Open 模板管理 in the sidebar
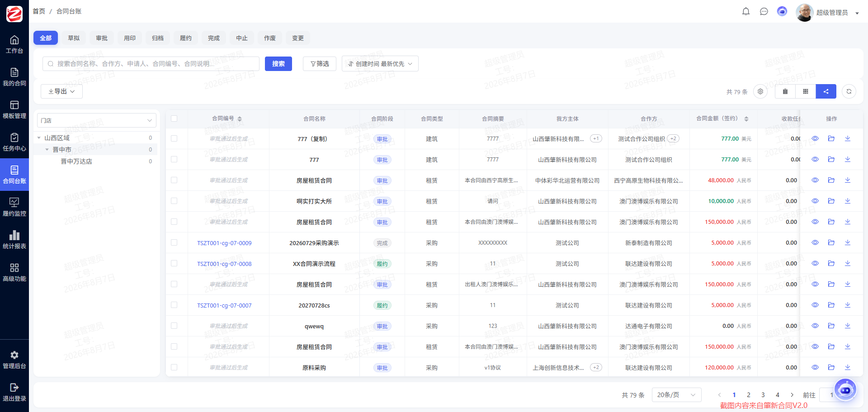The image size is (868, 412). coord(14,109)
